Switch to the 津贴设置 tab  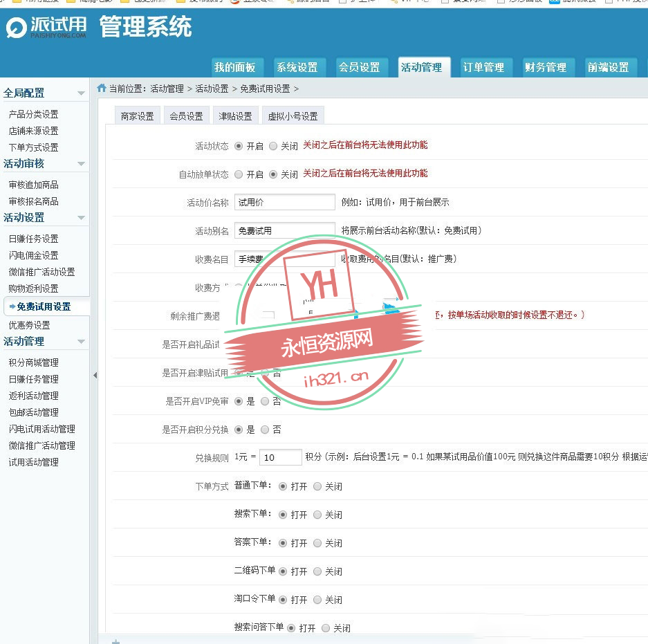[x=236, y=116]
